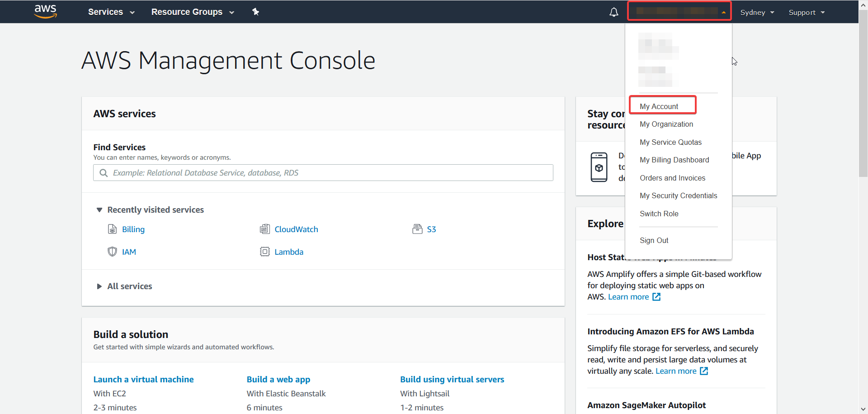Viewport: 868px width, 414px height.
Task: Select Sign Out from account menu
Action: (654, 241)
